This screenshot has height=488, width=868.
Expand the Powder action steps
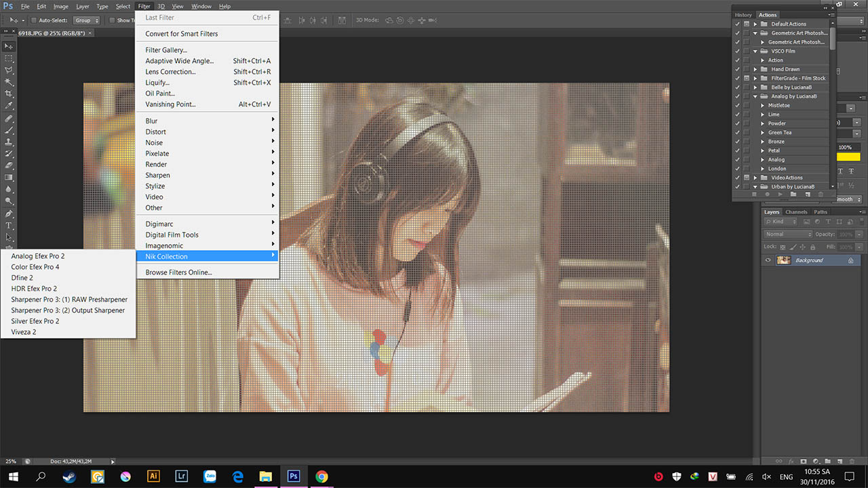[x=762, y=123]
